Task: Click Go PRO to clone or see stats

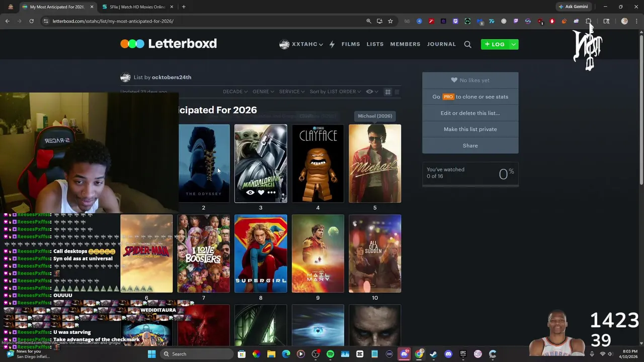Action: [x=470, y=97]
